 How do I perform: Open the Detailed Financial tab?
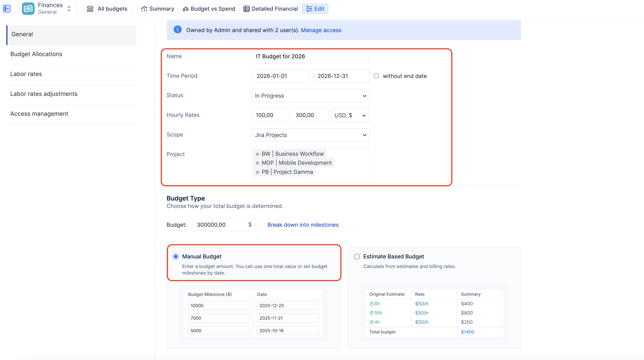pos(271,9)
